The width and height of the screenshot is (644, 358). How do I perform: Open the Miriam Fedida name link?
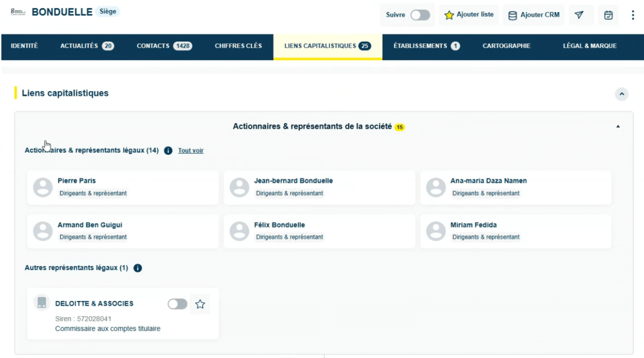[x=473, y=225]
